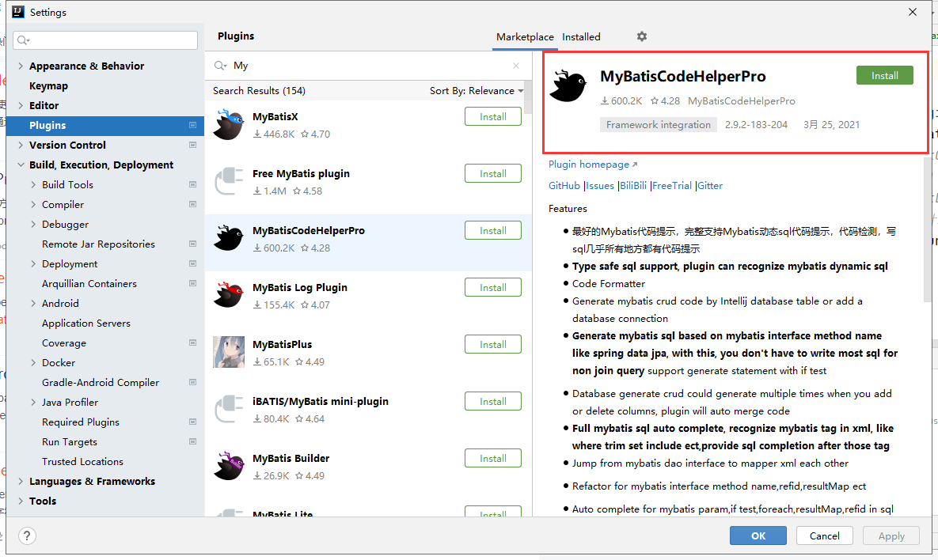Click the project-level icon beside Coverage
This screenshot has width=938, height=560.
point(192,342)
